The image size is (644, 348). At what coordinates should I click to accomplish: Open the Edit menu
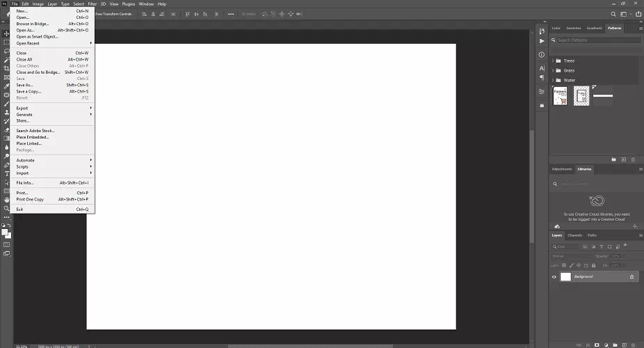(25, 3)
